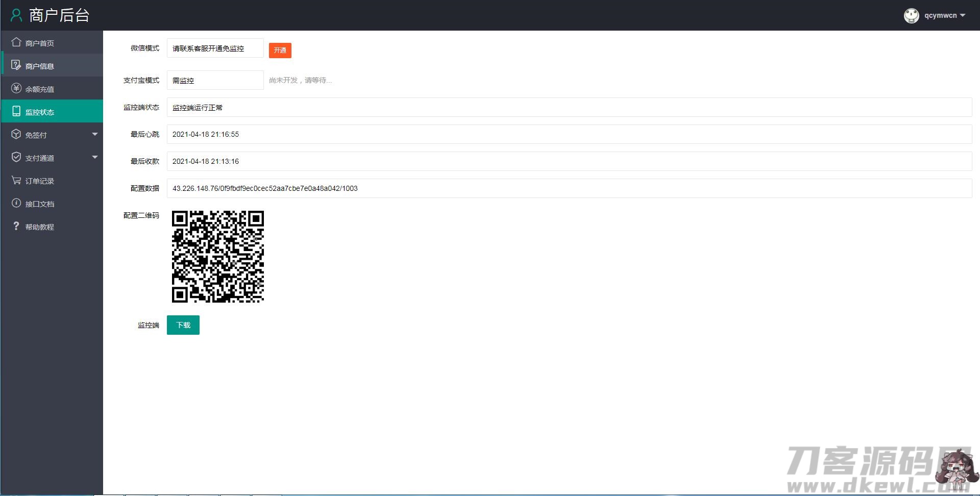This screenshot has height=496, width=980.
Task: Click the 配置数据 input field
Action: [569, 188]
